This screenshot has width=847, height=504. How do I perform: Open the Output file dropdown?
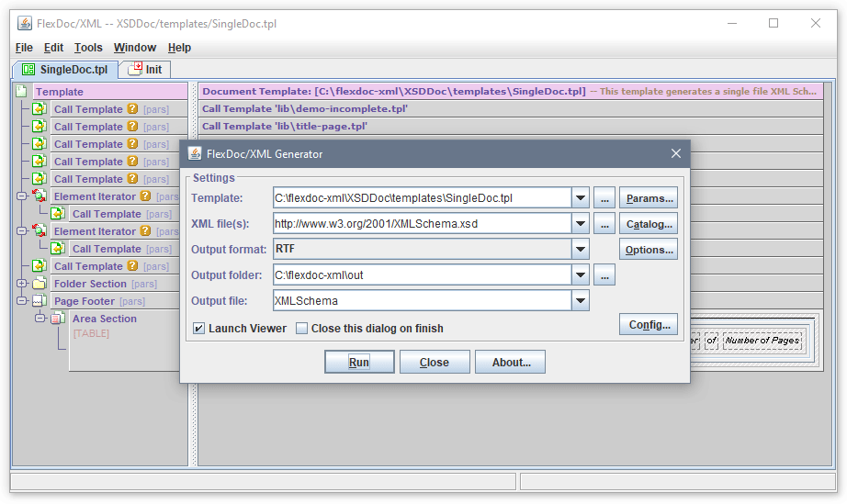point(581,300)
